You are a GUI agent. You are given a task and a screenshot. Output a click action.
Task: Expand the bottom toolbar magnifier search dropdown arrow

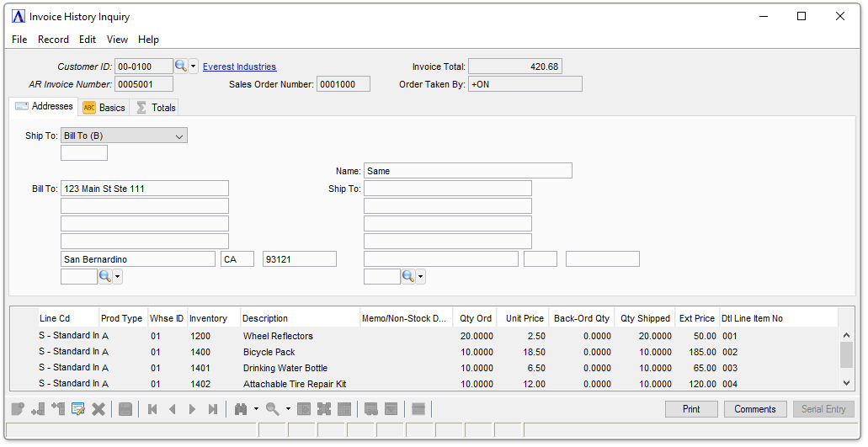[x=288, y=409]
